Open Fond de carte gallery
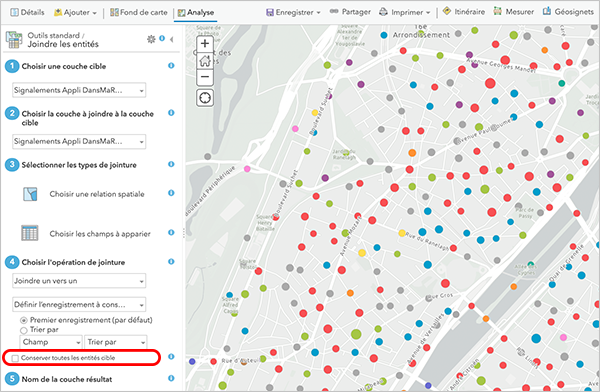 [x=139, y=12]
